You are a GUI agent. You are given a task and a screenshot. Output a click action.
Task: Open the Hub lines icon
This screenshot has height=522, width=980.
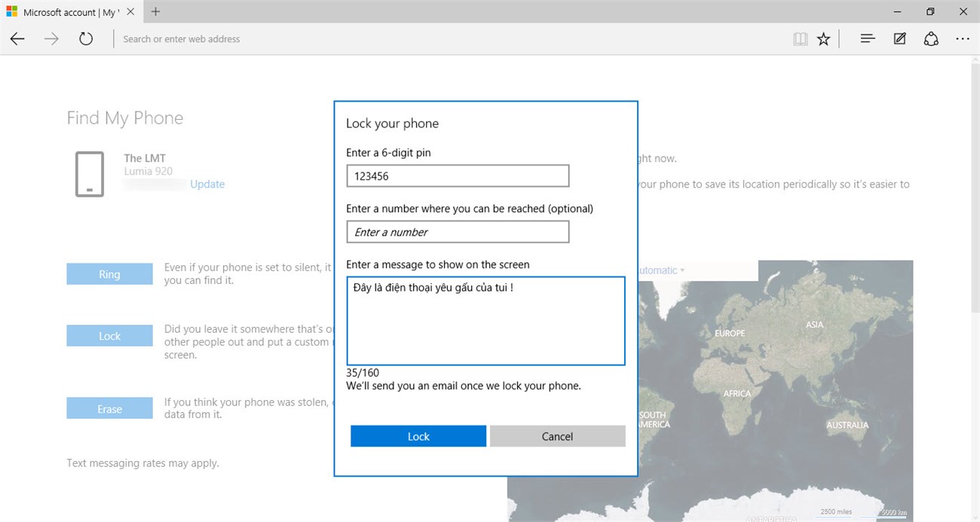868,39
